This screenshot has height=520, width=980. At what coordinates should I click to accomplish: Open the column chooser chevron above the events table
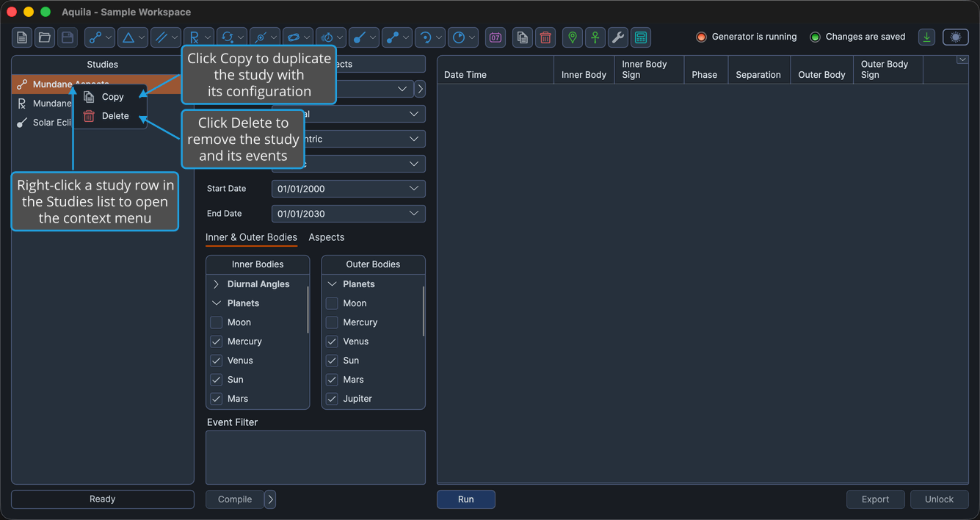pyautogui.click(x=962, y=60)
